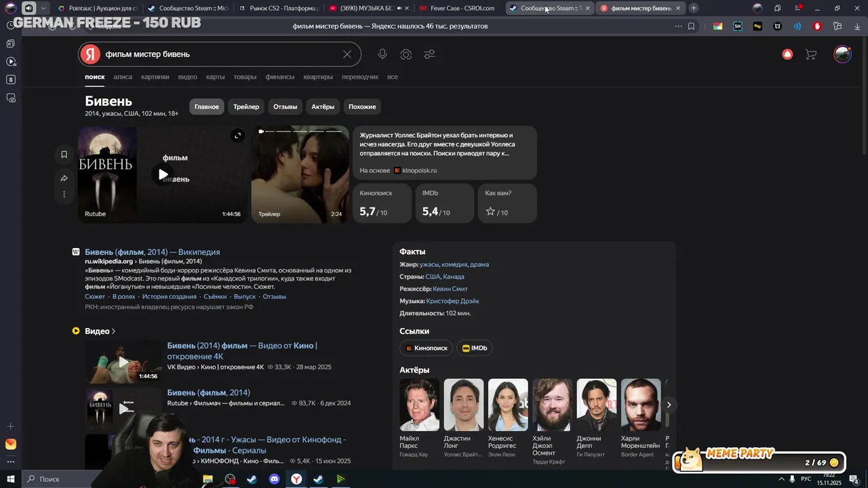The width and height of the screenshot is (868, 488).
Task: Open image search camera icon
Action: (x=406, y=54)
